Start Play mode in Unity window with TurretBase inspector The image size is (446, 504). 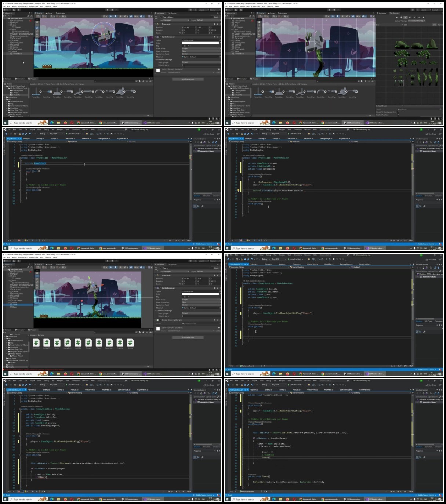(x=108, y=10)
